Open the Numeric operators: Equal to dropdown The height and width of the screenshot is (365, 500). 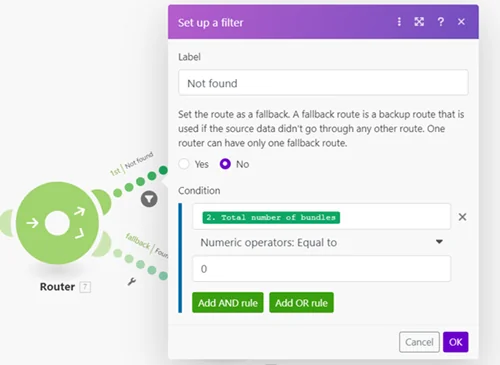[322, 242]
